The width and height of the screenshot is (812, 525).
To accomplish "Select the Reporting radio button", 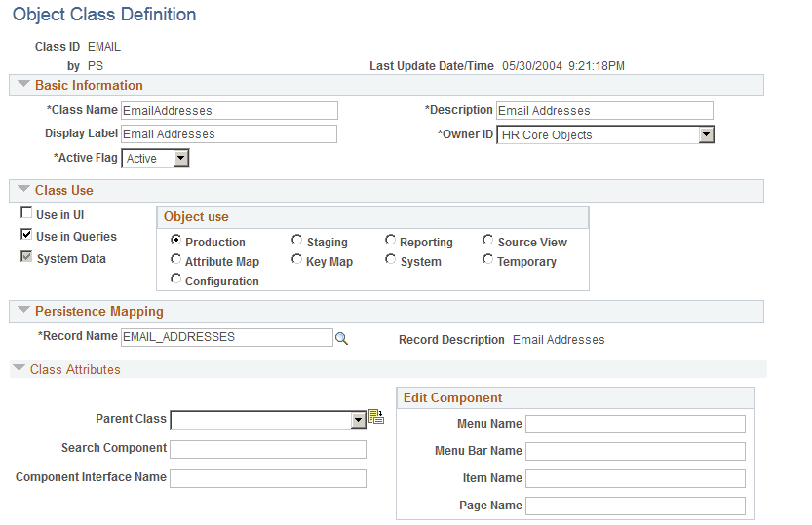I will tap(391, 240).
